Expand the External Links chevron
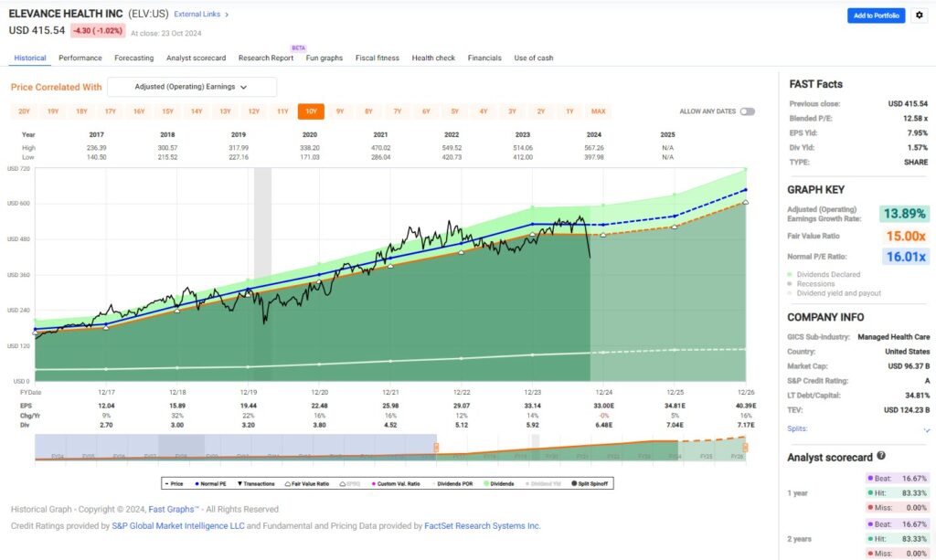936x560 pixels. tap(225, 15)
